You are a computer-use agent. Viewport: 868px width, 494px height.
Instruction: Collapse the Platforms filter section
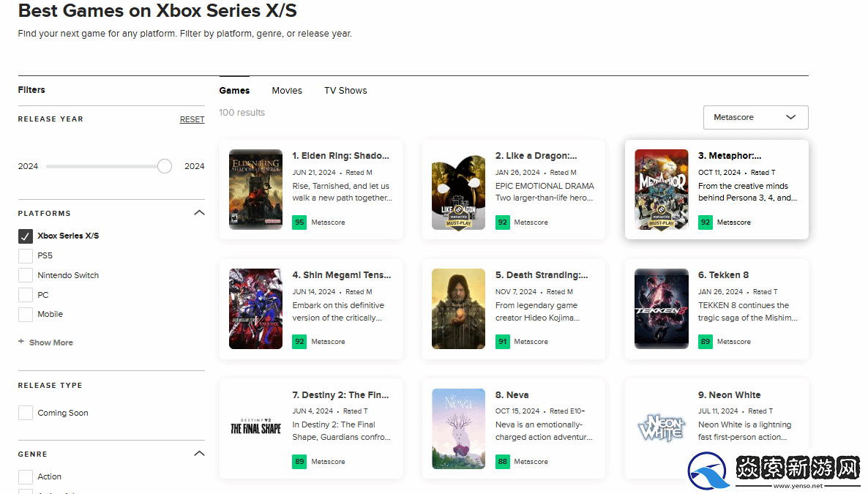[x=199, y=213]
